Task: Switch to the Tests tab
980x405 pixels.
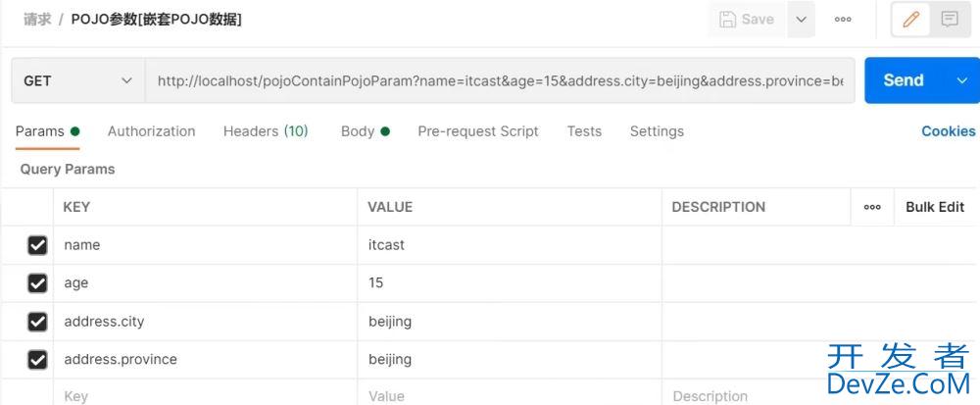Action: click(x=584, y=131)
